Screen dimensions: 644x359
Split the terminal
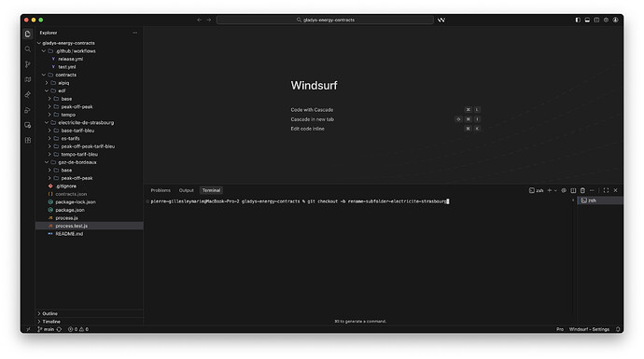[573, 190]
